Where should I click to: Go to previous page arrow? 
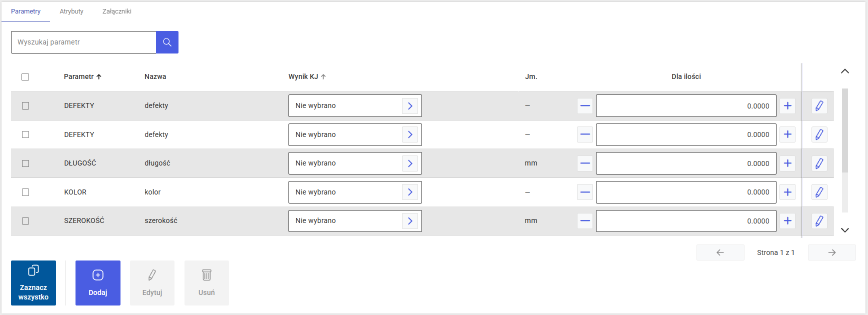(720, 252)
